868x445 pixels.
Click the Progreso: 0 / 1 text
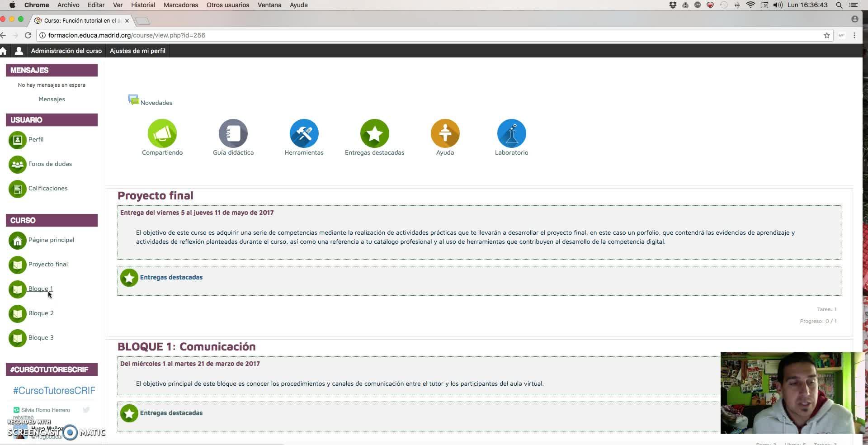(x=818, y=321)
